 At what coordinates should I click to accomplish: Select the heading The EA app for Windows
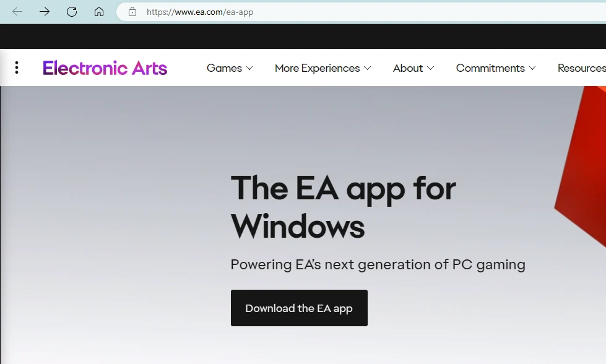(x=343, y=207)
